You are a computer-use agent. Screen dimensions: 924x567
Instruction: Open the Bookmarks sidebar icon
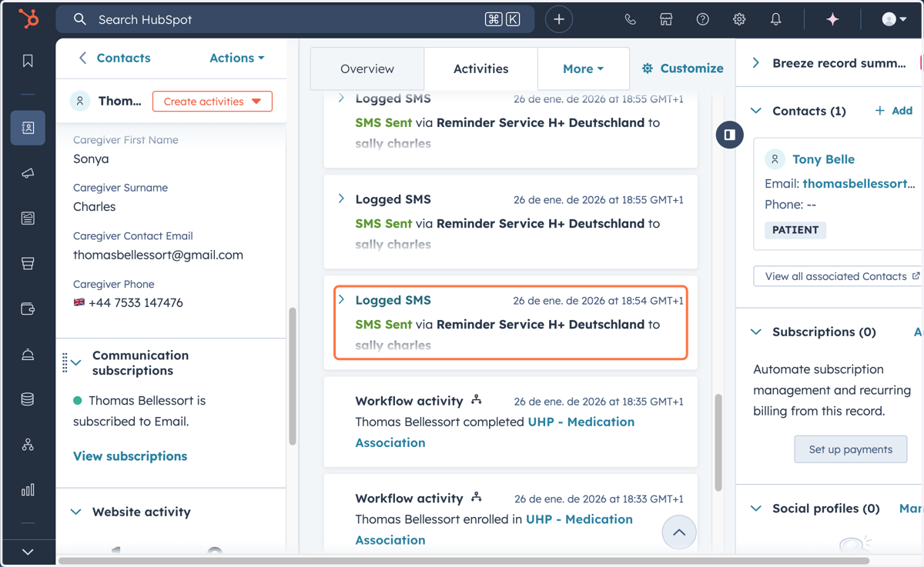tap(28, 61)
